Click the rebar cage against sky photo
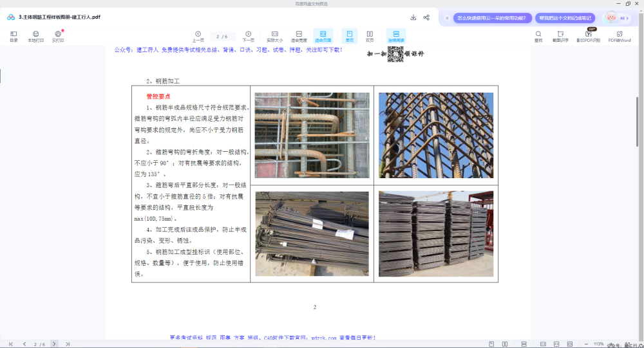This screenshot has height=348, width=644. click(x=436, y=135)
